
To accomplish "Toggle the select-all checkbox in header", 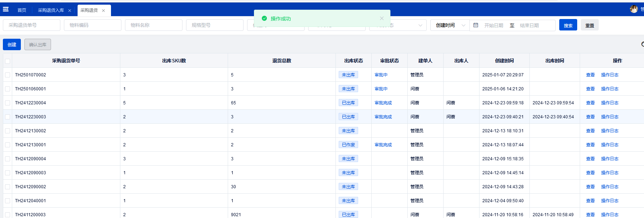I will coord(8,61).
